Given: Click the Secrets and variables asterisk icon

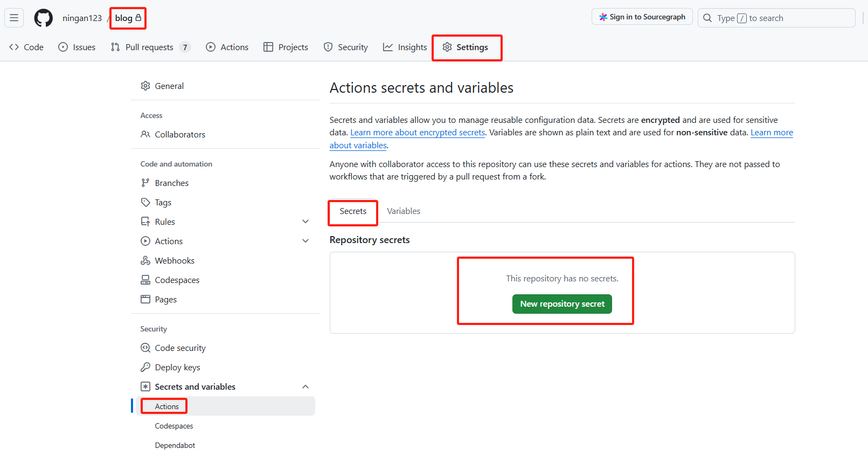Looking at the screenshot, I should [145, 386].
